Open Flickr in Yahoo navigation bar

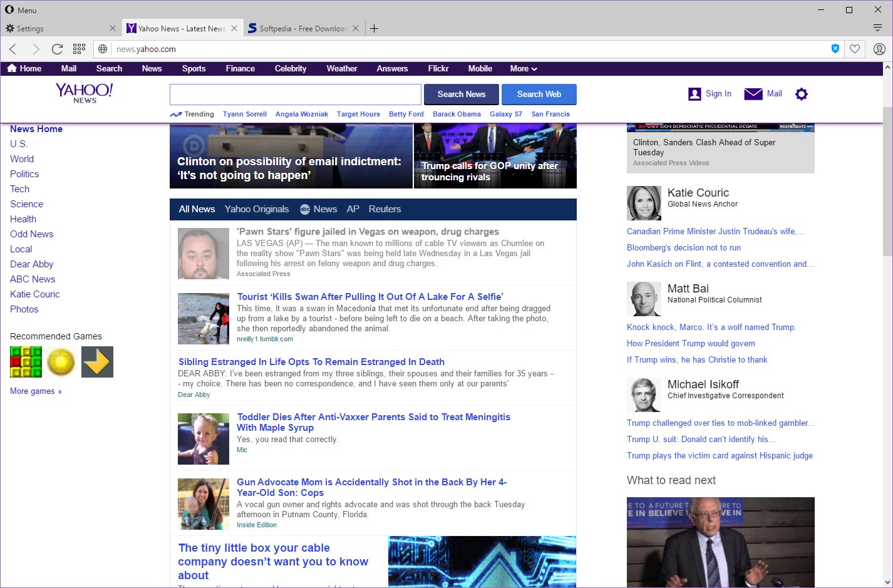pyautogui.click(x=438, y=68)
